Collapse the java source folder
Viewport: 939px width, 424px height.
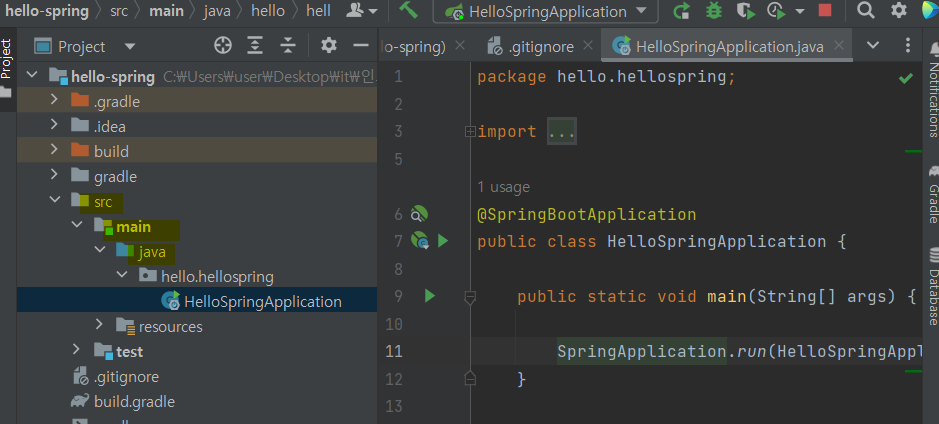pyautogui.click(x=99, y=250)
